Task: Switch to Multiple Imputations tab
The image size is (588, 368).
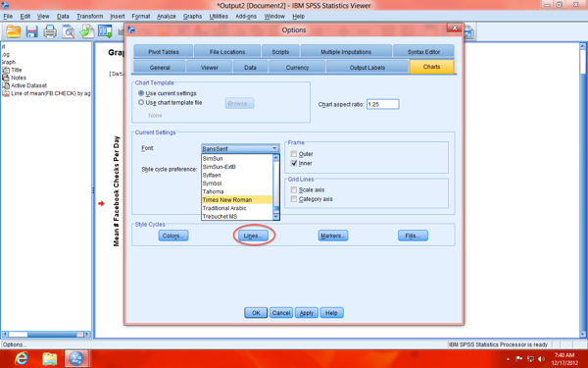Action: [346, 51]
